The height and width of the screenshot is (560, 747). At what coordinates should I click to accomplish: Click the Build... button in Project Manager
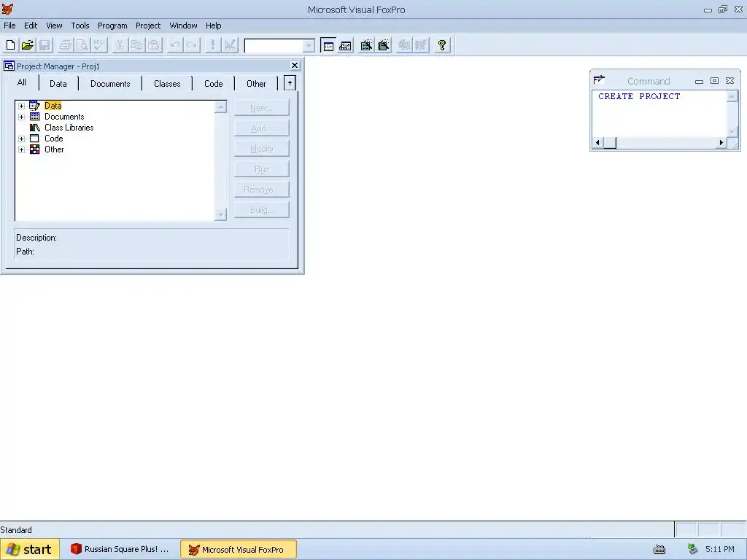[262, 210]
